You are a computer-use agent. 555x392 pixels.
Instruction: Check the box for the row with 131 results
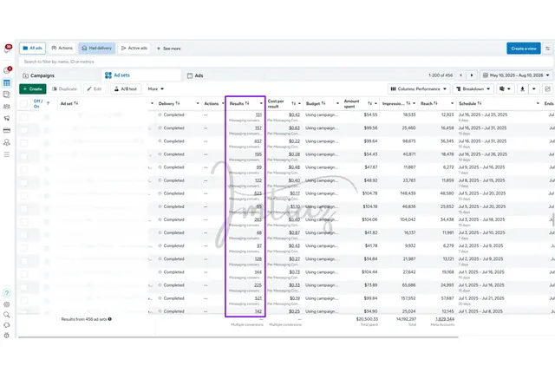[23, 117]
